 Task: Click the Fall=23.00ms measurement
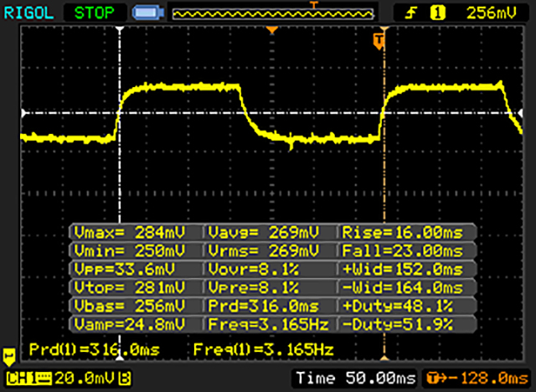[402, 251]
